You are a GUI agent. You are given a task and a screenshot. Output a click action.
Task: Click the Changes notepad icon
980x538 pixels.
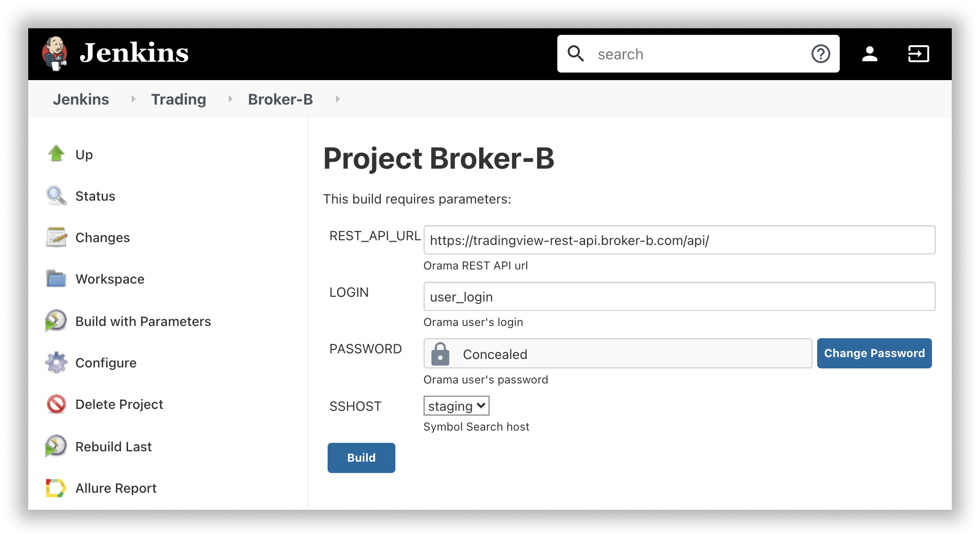tap(56, 237)
